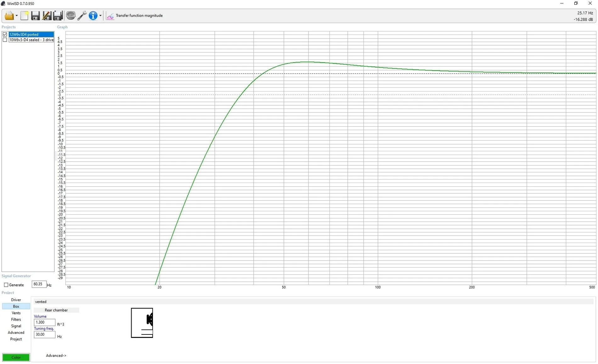
Task: Open a project file via the folder icon
Action: coord(9,15)
